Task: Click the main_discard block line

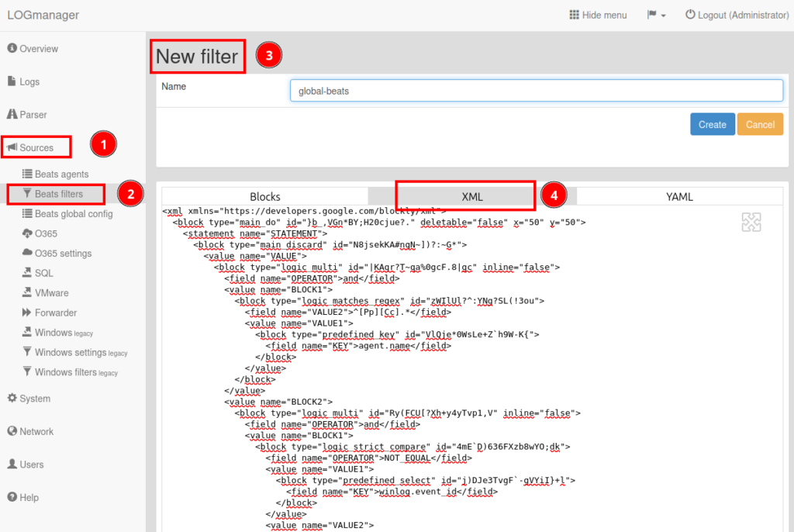Action: click(x=330, y=245)
